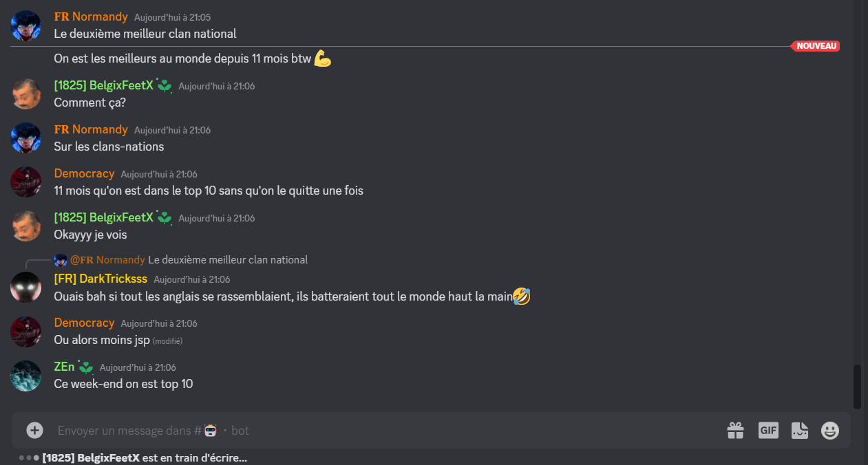868x465 pixels.
Task: Open the attachment plus button
Action: pos(34,431)
